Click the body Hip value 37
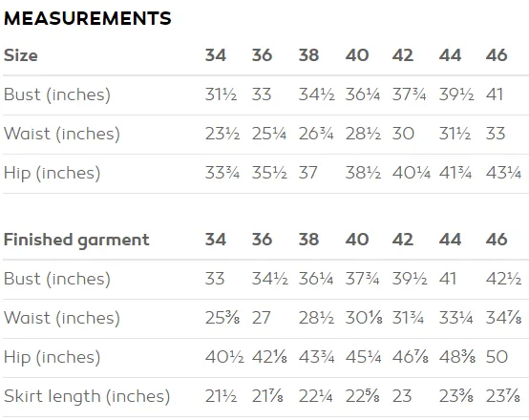Image resolution: width=529 pixels, height=420 pixels. [308, 173]
